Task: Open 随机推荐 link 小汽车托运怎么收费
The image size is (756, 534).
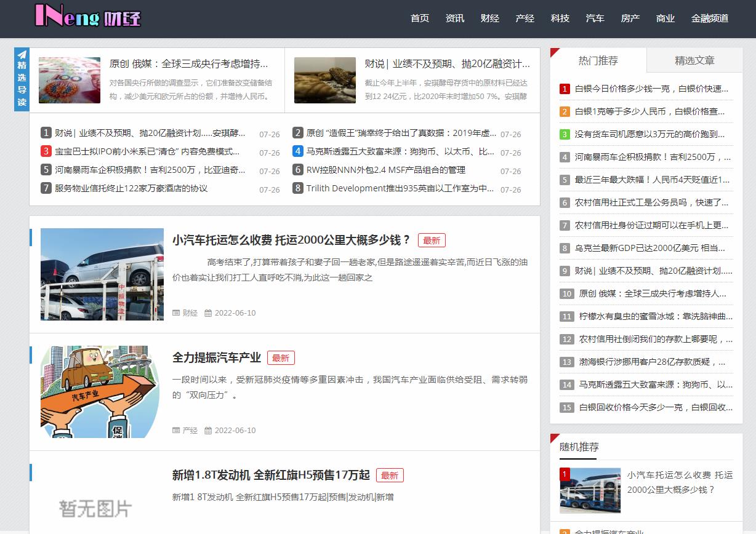Action: coord(680,482)
